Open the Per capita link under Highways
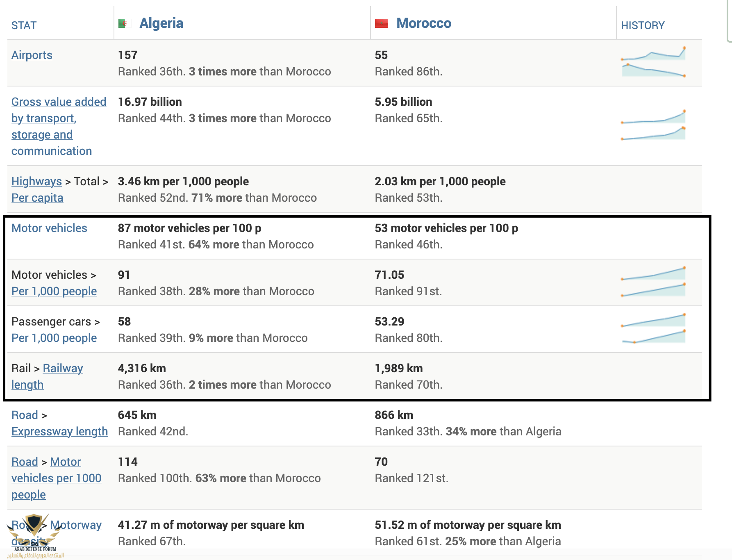Image resolution: width=732 pixels, height=560 pixels. (37, 198)
